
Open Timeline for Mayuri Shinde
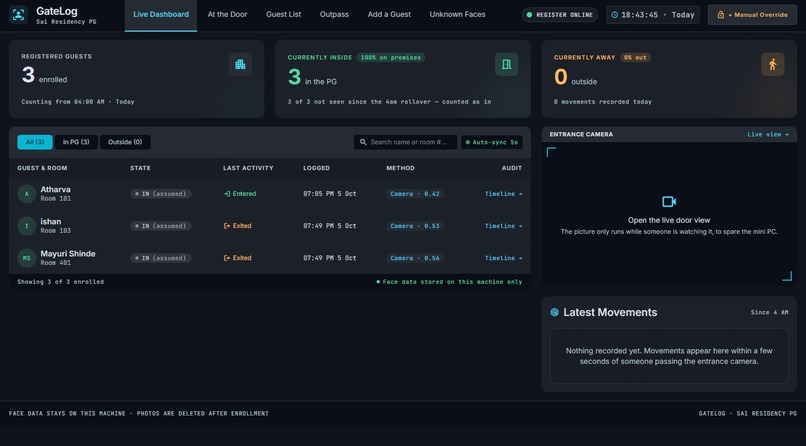[x=503, y=258]
